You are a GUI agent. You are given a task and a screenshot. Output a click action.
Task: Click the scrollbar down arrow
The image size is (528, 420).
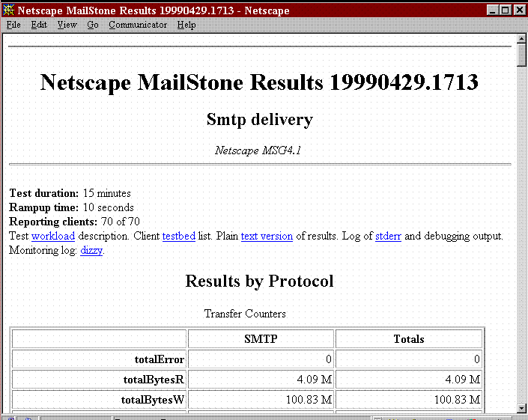[521, 408]
